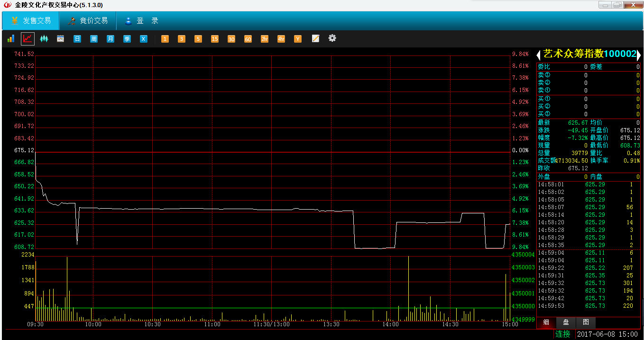The image size is (644, 340).
Task: Open the 登 录 login tab
Action: tap(141, 21)
